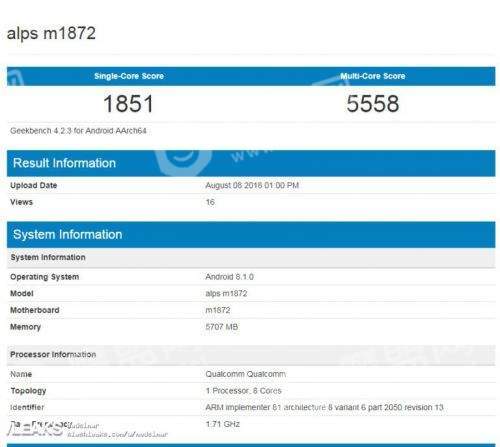Image resolution: width=500 pixels, height=447 pixels.
Task: Select the memory value '5707 MB'
Action: [x=222, y=327]
